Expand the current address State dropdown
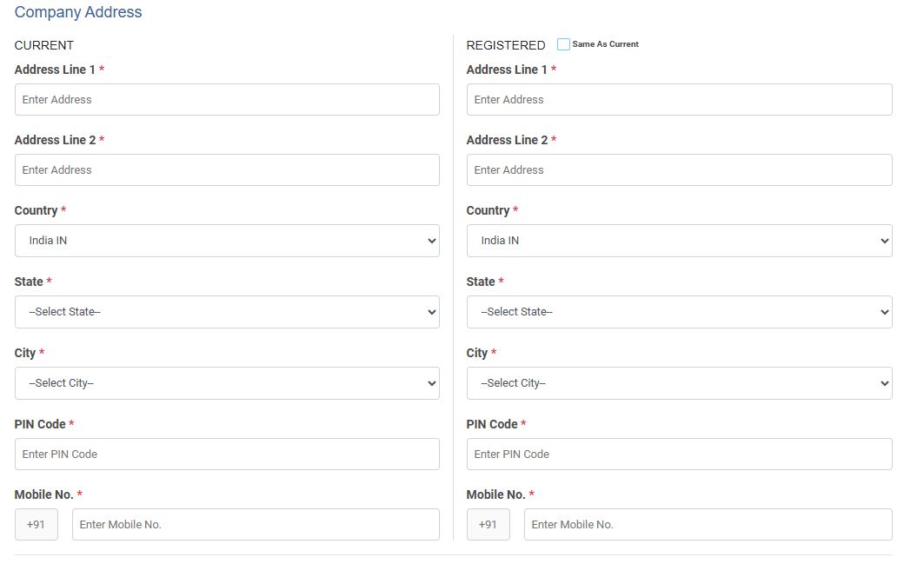Viewport: 924px width, 564px height. tap(227, 312)
